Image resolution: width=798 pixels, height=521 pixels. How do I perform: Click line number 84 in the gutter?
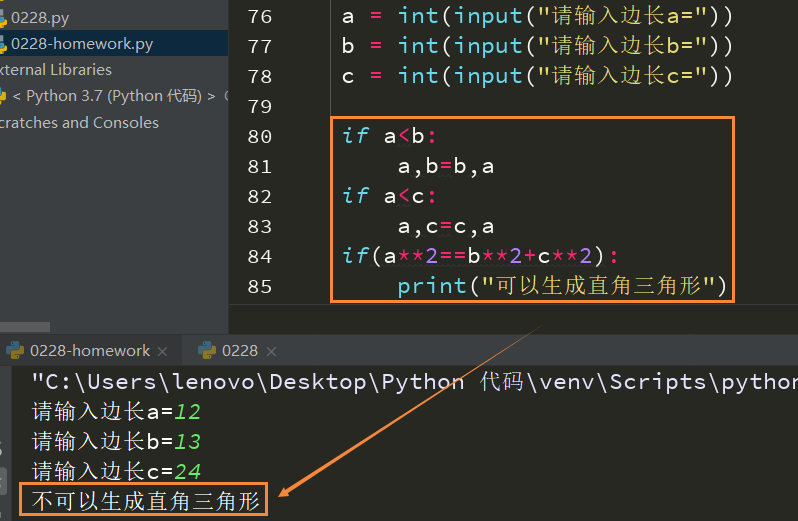pyautogui.click(x=259, y=256)
